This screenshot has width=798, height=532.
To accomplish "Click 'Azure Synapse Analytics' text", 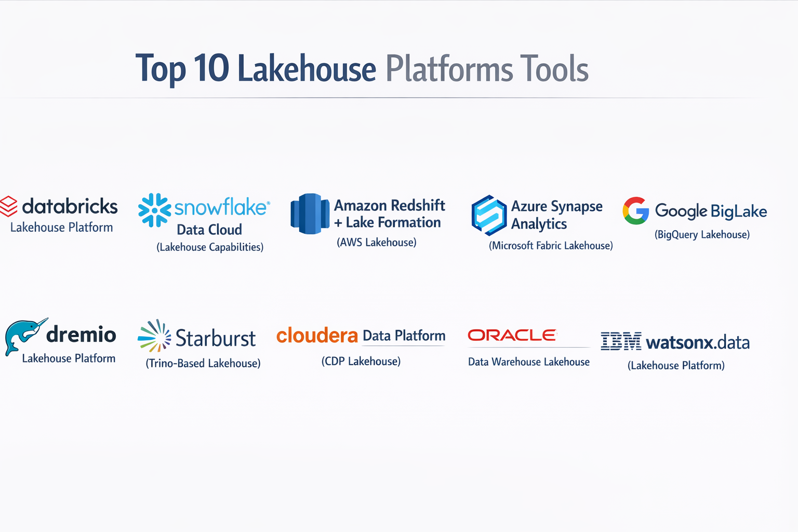I will (556, 215).
